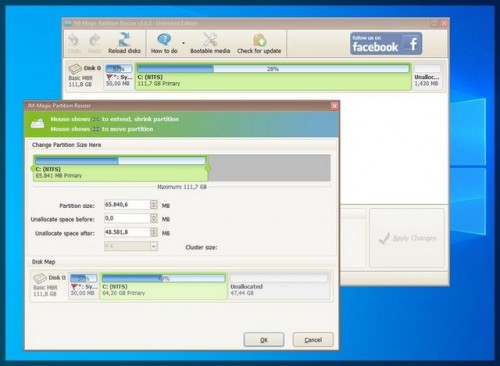The width and height of the screenshot is (500, 366).
Task: Reload disks from the toolbar
Action: tap(124, 43)
